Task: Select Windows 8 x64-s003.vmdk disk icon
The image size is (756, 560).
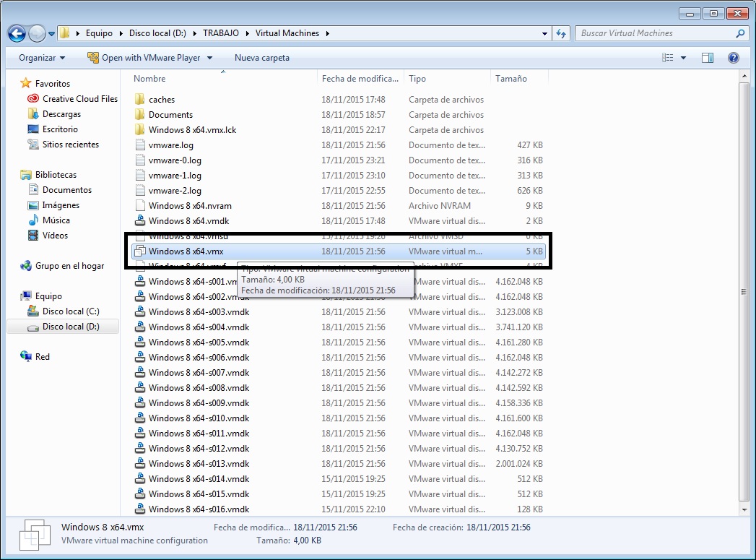Action: [x=140, y=312]
